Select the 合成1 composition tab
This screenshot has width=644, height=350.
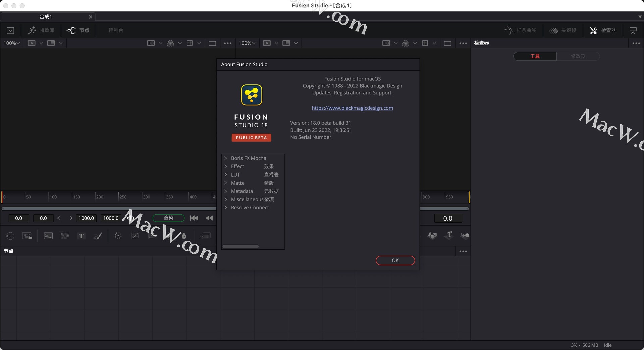pos(46,17)
